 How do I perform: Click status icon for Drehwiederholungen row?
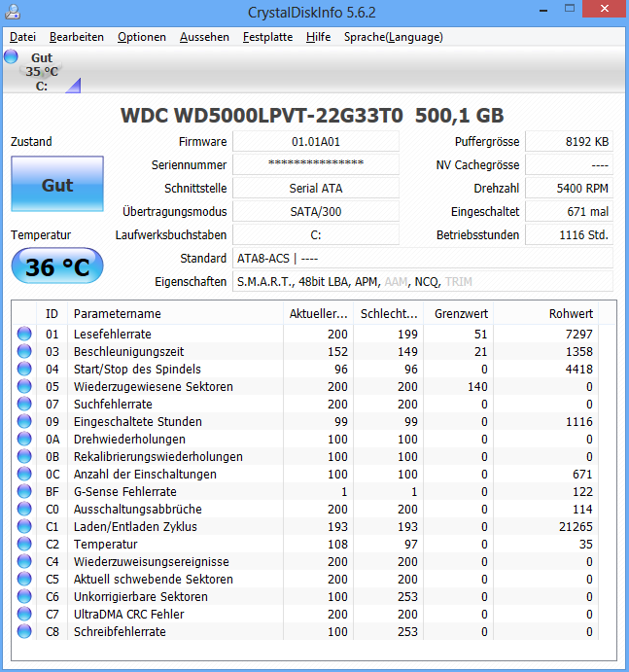[24, 440]
